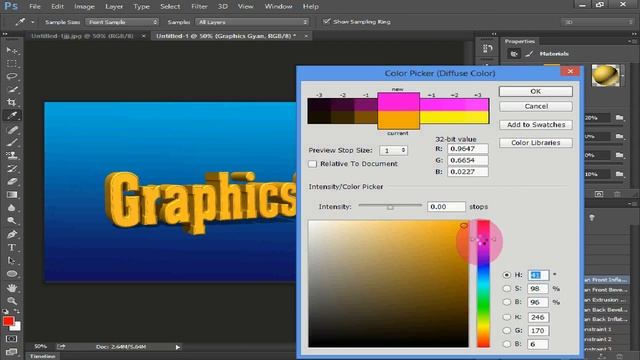This screenshot has height=360, width=640.
Task: Select the Crop tool
Action: point(11,102)
